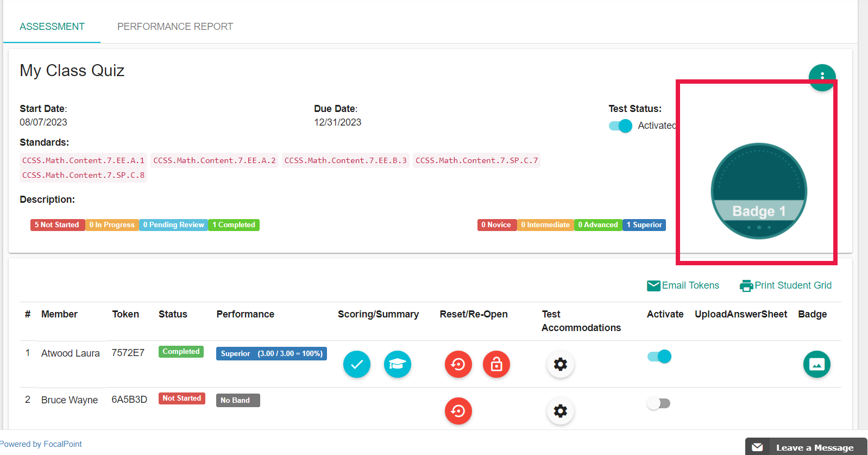
Task: Click standard CCSS.Math.Content.7.SP.C.7
Action: pos(477,160)
